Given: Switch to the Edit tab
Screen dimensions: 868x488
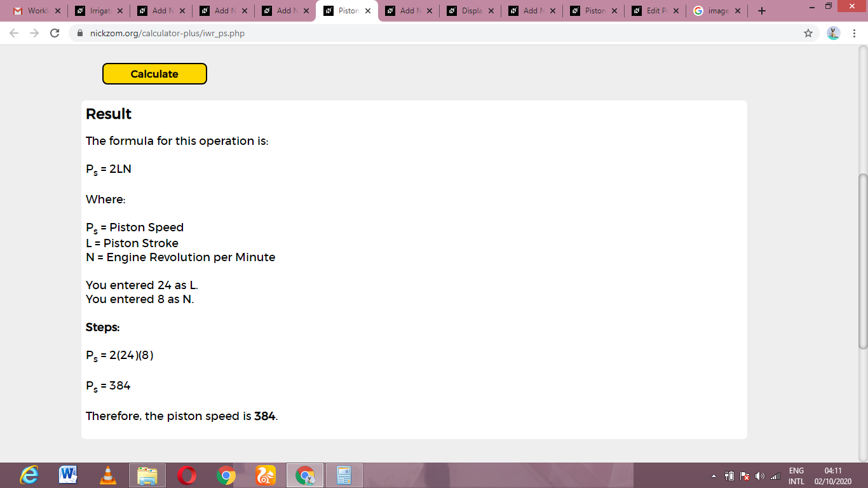Looking at the screenshot, I should pos(654,11).
